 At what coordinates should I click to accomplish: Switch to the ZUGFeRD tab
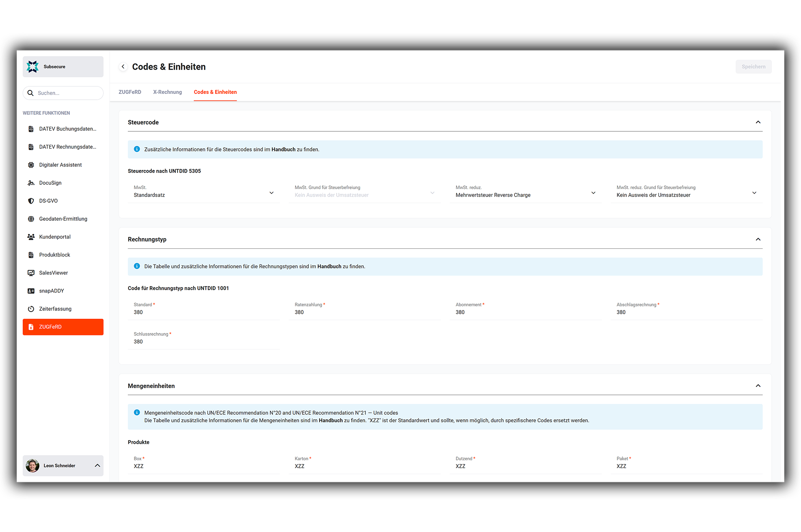(x=130, y=92)
